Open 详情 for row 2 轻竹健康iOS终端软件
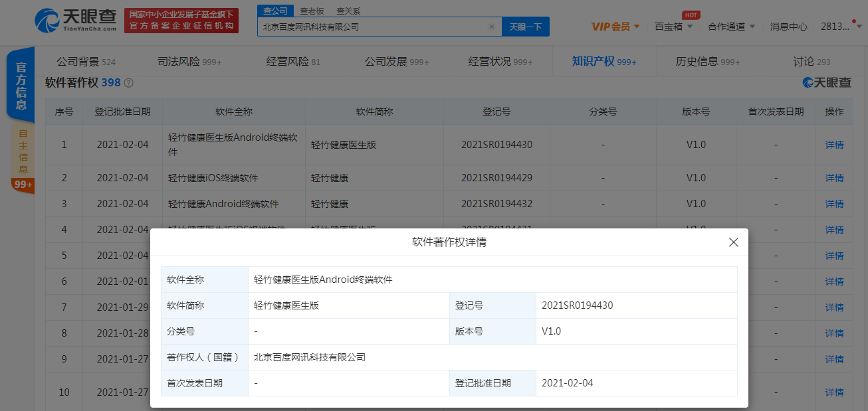The image size is (868, 411). point(834,178)
